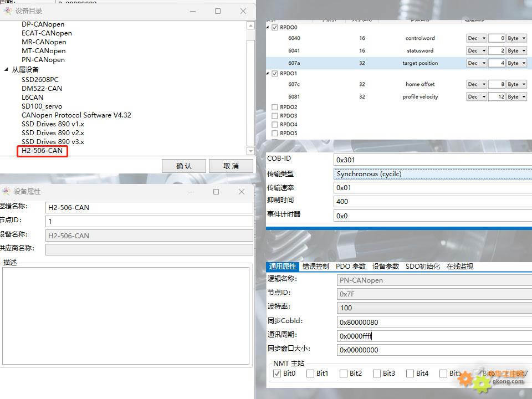Select DM522-CAN slave device
Image resolution: width=532 pixels, height=399 pixels.
(x=42, y=89)
